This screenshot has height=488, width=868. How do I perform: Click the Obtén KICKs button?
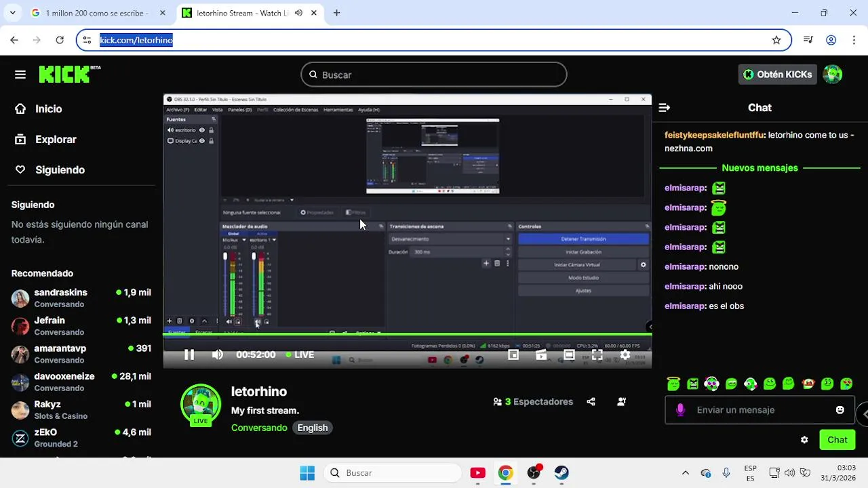[x=777, y=75]
